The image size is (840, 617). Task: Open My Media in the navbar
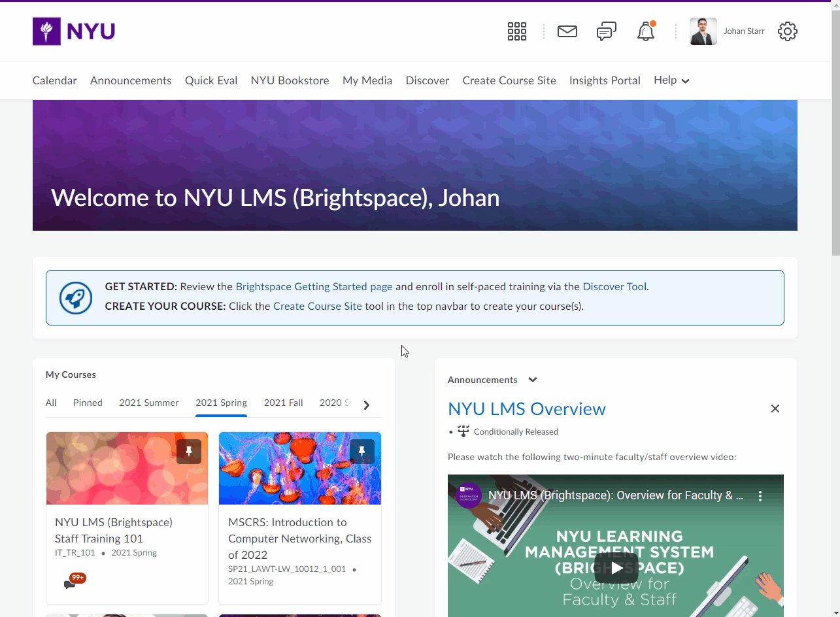tap(367, 80)
